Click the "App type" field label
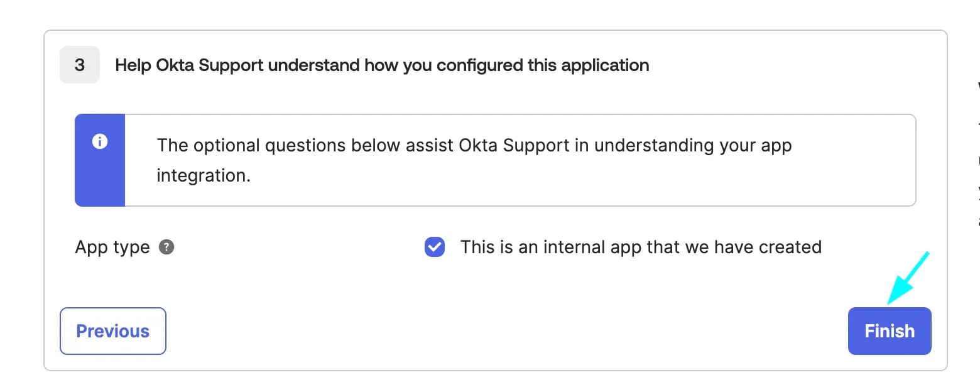The width and height of the screenshot is (980, 392). click(x=112, y=248)
